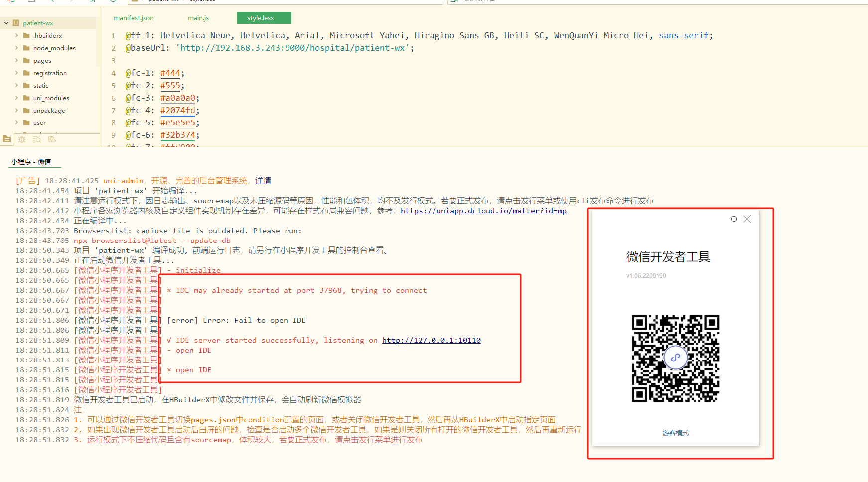Click 'npx browserslist@latest --update-db' log text

(152, 241)
